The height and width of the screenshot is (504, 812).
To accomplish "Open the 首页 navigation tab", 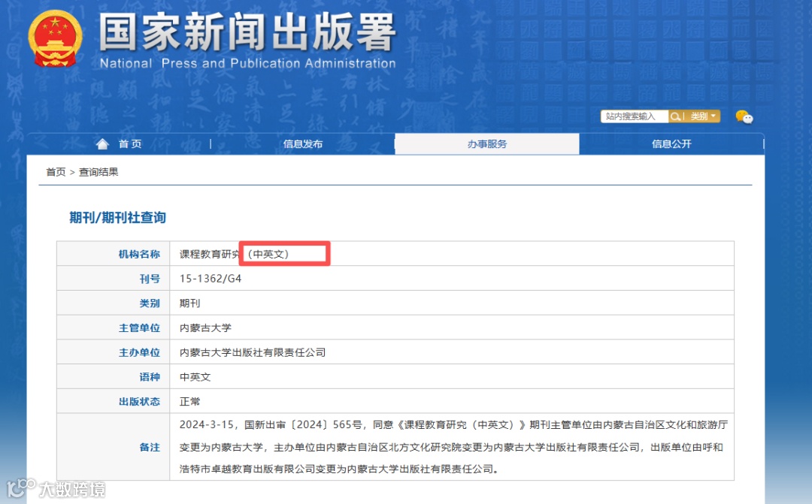I will pyautogui.click(x=130, y=144).
